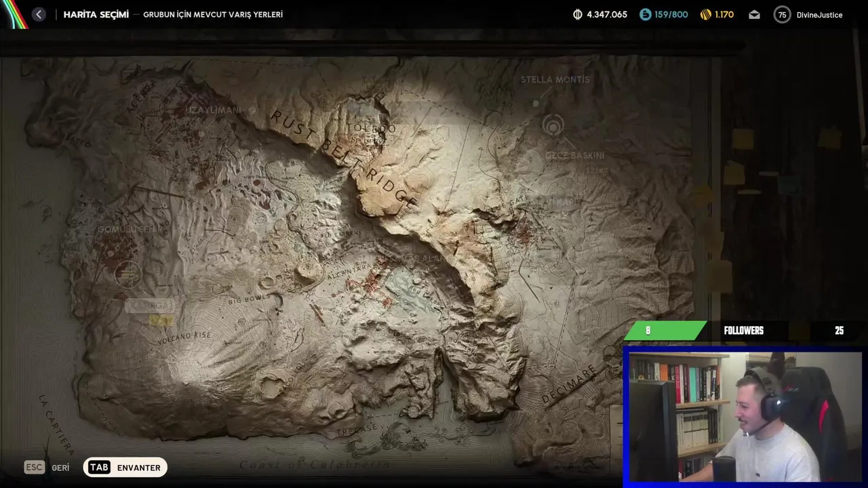Click the streamer webcam overlay

tap(745, 416)
